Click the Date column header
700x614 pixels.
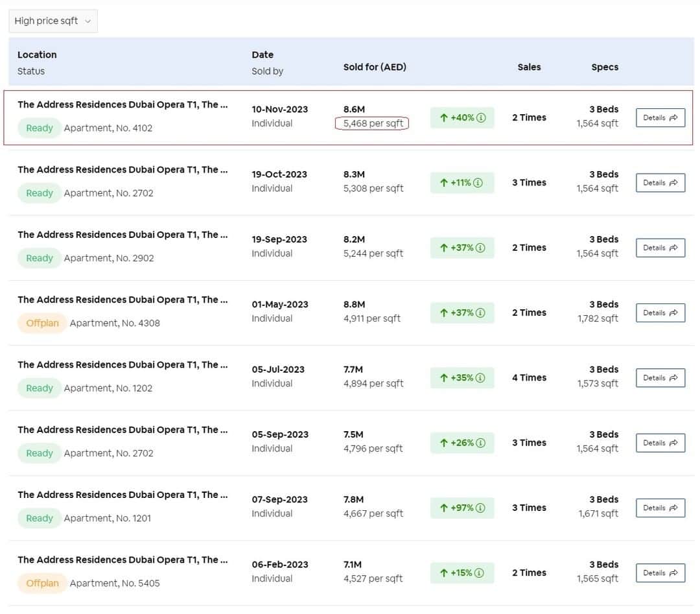pyautogui.click(x=262, y=54)
